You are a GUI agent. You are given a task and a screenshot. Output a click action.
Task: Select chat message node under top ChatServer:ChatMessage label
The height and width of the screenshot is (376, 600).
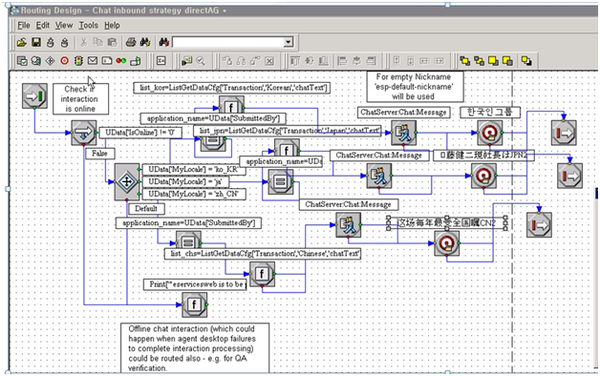coord(404,132)
